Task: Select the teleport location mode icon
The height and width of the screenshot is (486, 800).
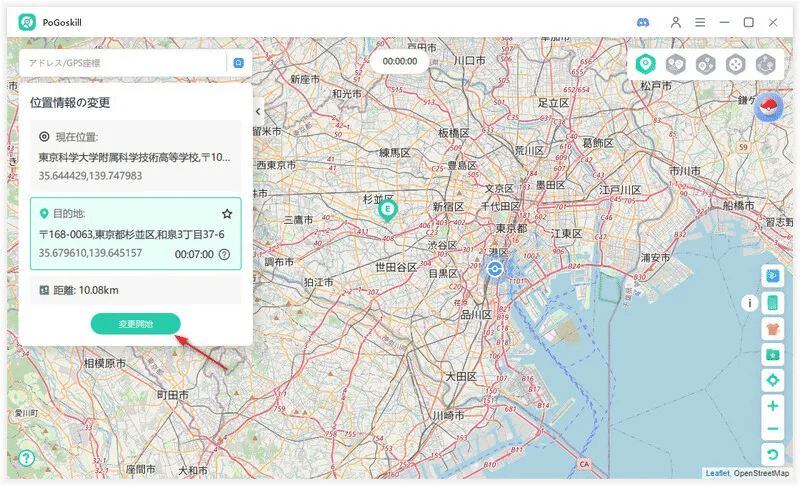Action: tap(645, 64)
